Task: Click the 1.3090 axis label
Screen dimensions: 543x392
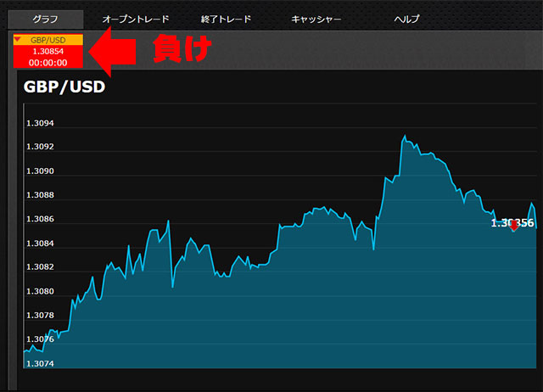Action: (40, 171)
